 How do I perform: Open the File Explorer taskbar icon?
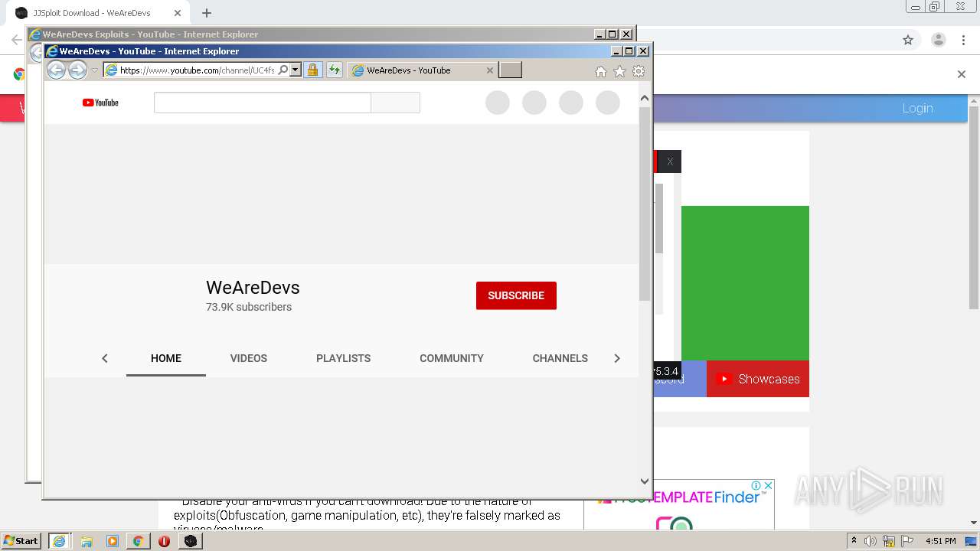[x=87, y=541]
